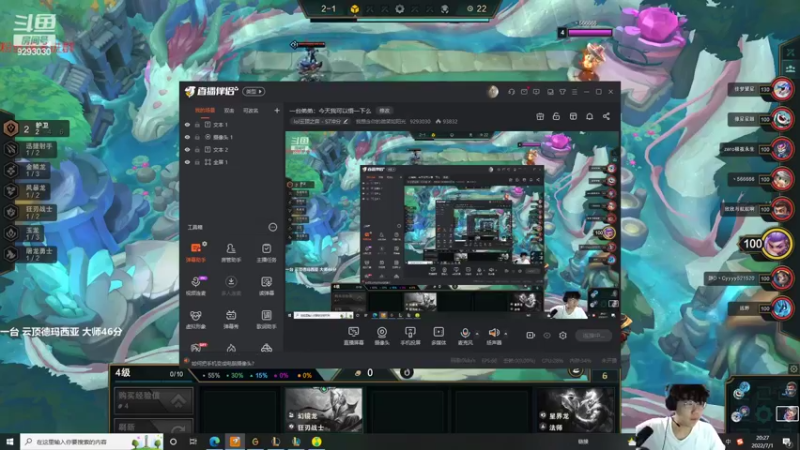This screenshot has height=450, width=800.
Task: Open the 读弹幕 tool
Action: click(266, 286)
